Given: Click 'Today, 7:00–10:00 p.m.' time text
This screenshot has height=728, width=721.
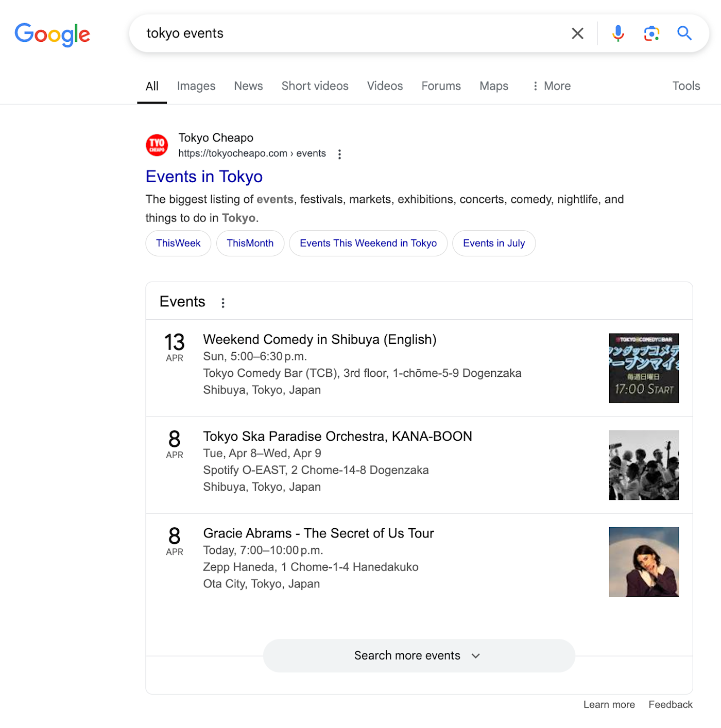Looking at the screenshot, I should [263, 550].
